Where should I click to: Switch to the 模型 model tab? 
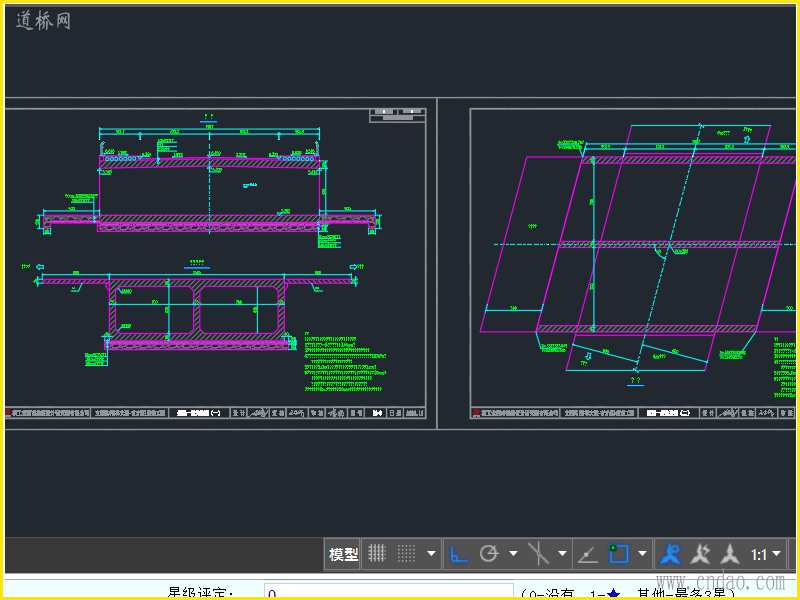(343, 553)
